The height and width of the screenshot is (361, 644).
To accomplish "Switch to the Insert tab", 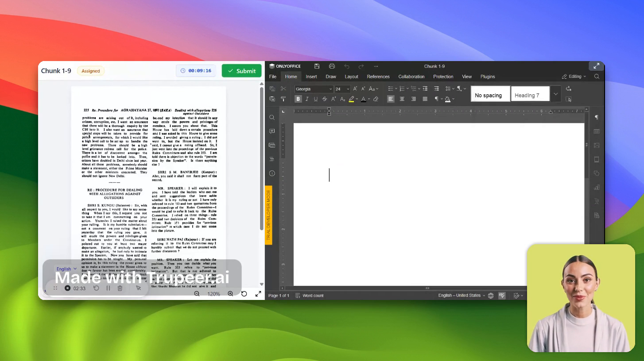I will tap(311, 77).
